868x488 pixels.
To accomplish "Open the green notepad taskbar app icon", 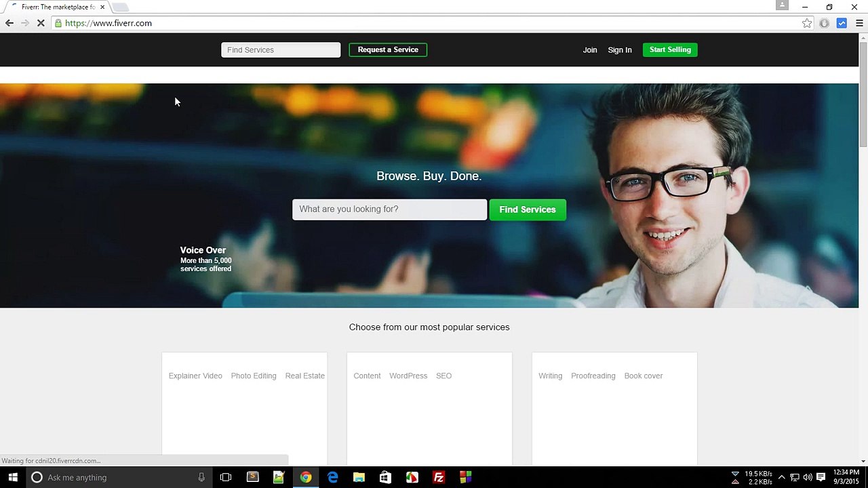I will (x=279, y=477).
